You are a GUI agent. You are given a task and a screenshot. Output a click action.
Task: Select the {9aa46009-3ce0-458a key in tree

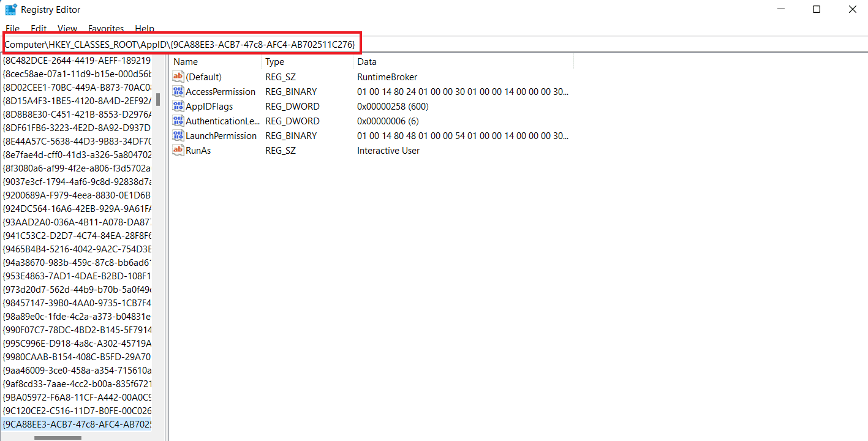[x=77, y=370]
